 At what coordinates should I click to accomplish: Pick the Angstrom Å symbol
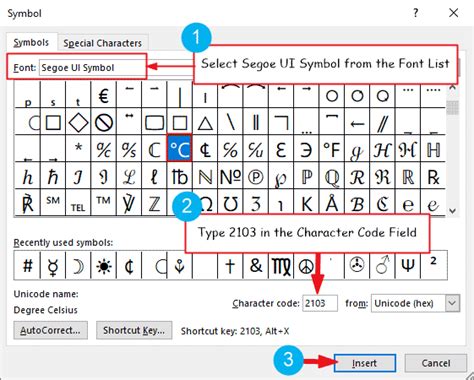click(331, 202)
